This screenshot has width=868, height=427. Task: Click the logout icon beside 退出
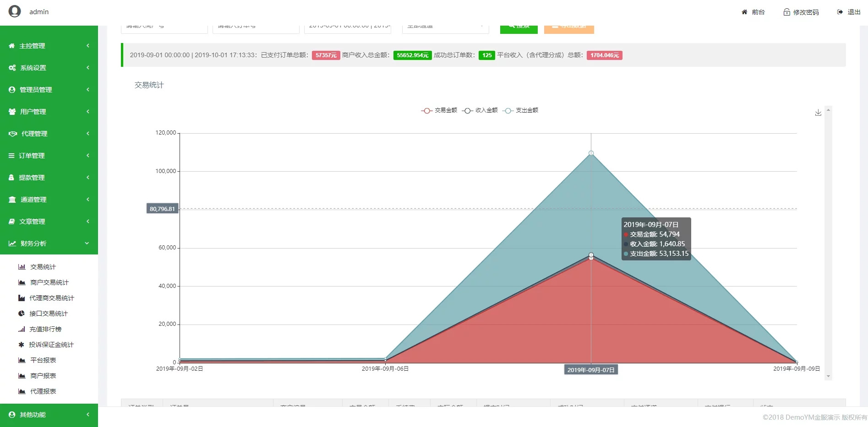[x=840, y=12]
